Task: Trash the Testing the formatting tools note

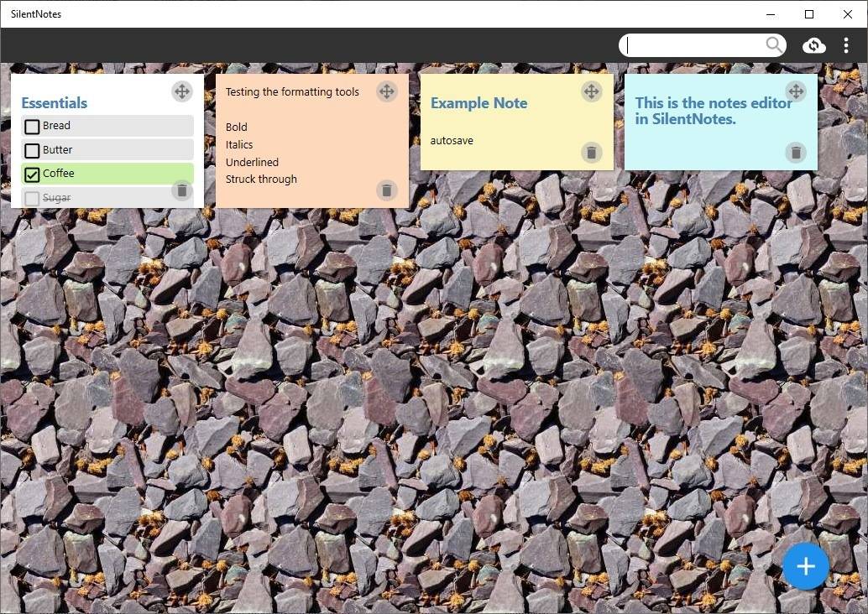Action: coord(387,191)
